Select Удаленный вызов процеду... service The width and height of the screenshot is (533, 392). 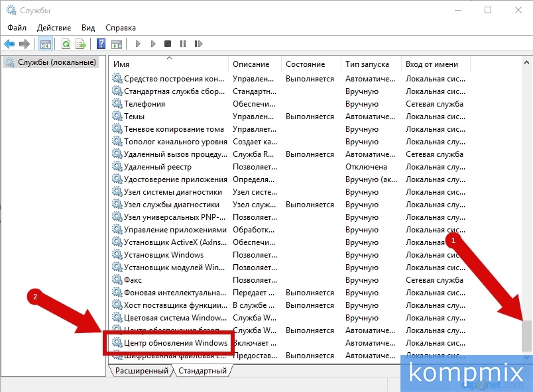(176, 154)
